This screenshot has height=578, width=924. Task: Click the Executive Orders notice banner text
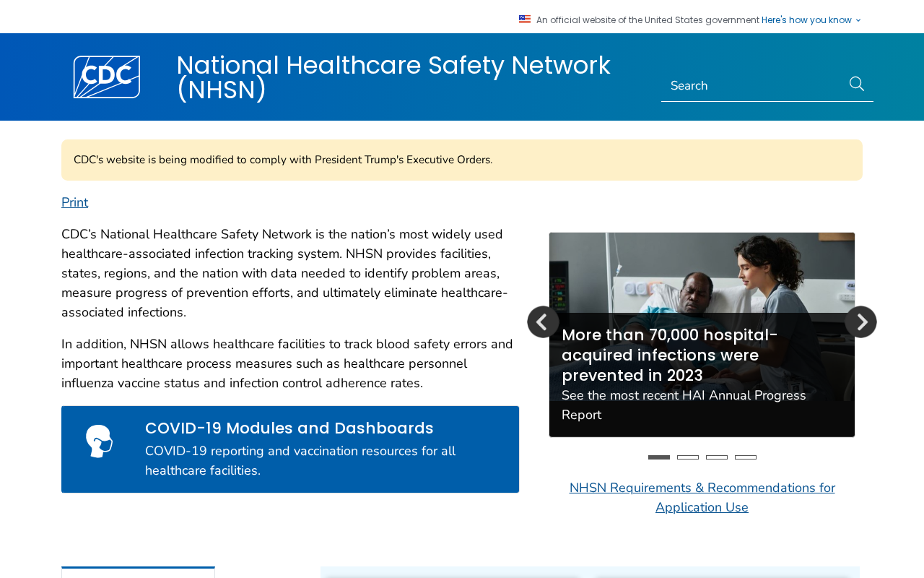pyautogui.click(x=283, y=160)
